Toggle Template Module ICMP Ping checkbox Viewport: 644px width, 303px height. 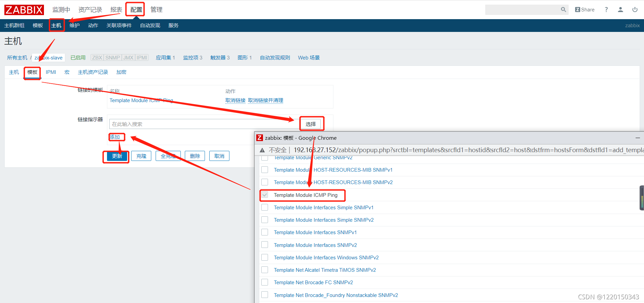click(265, 195)
